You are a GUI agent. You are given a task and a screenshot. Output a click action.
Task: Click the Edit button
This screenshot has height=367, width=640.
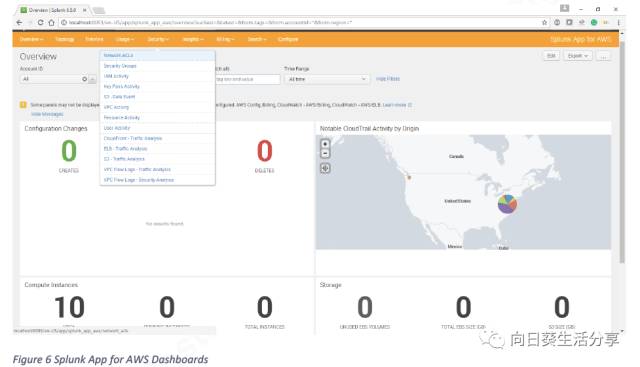[x=551, y=56]
